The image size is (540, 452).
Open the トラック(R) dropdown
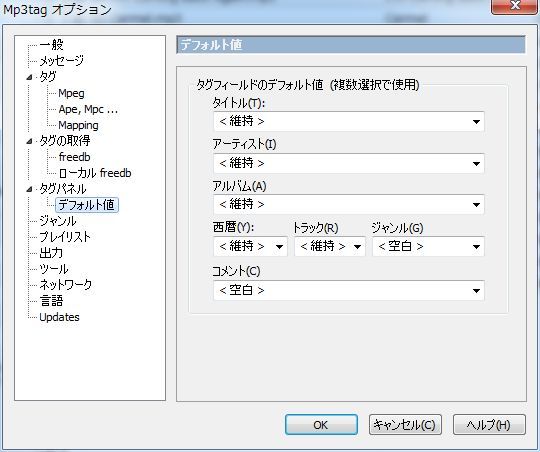click(330, 246)
